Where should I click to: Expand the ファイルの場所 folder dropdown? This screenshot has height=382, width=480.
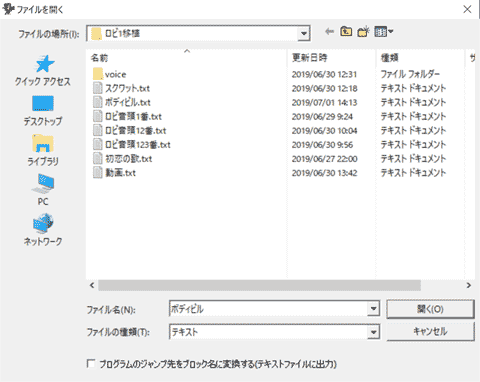click(304, 33)
